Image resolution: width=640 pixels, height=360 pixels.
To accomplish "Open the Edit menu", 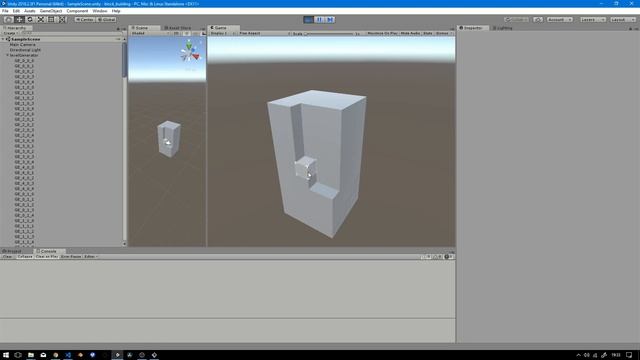I will click(16, 11).
